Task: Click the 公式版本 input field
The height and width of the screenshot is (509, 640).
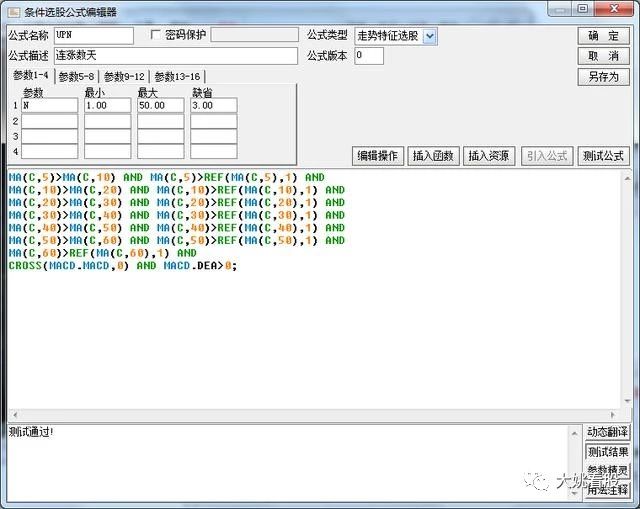Action: coord(369,56)
